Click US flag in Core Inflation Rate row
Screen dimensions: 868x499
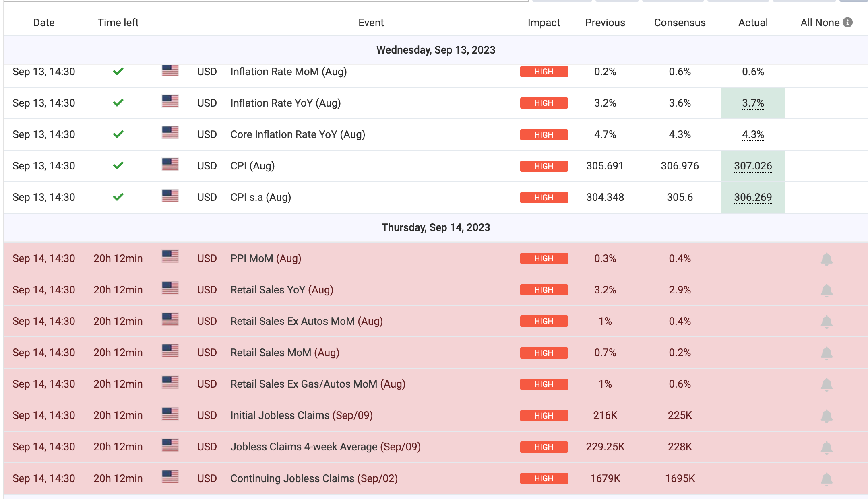coord(170,132)
